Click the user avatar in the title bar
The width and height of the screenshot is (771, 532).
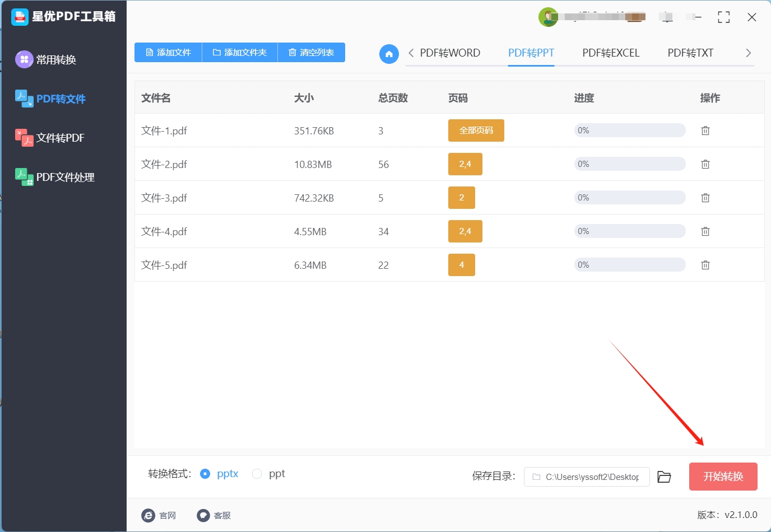tap(548, 17)
